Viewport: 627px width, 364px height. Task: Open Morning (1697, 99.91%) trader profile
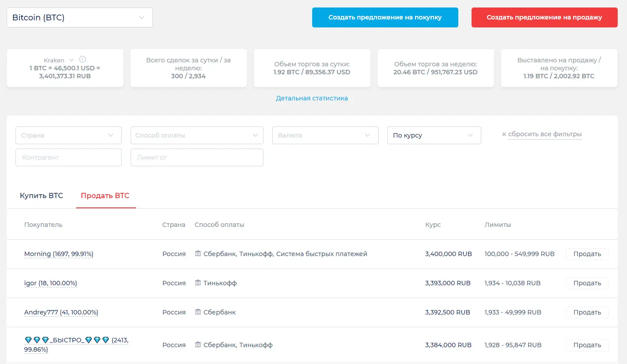tap(59, 254)
